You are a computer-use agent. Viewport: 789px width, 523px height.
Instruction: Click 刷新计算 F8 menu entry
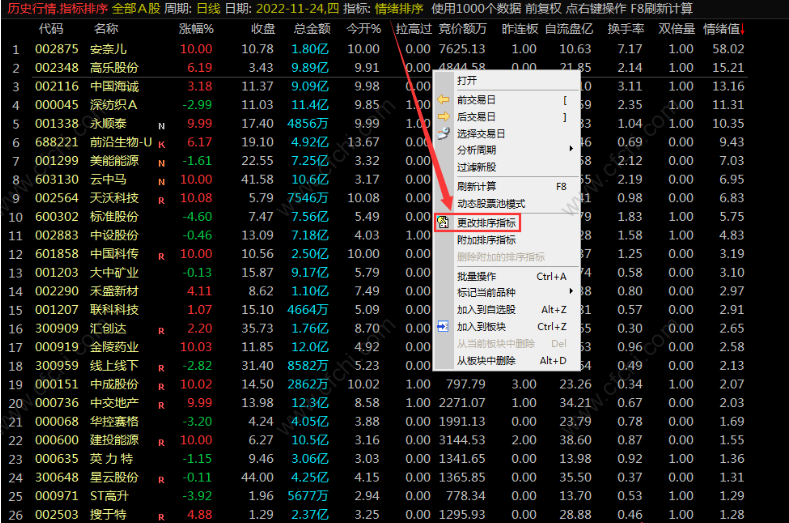point(507,187)
